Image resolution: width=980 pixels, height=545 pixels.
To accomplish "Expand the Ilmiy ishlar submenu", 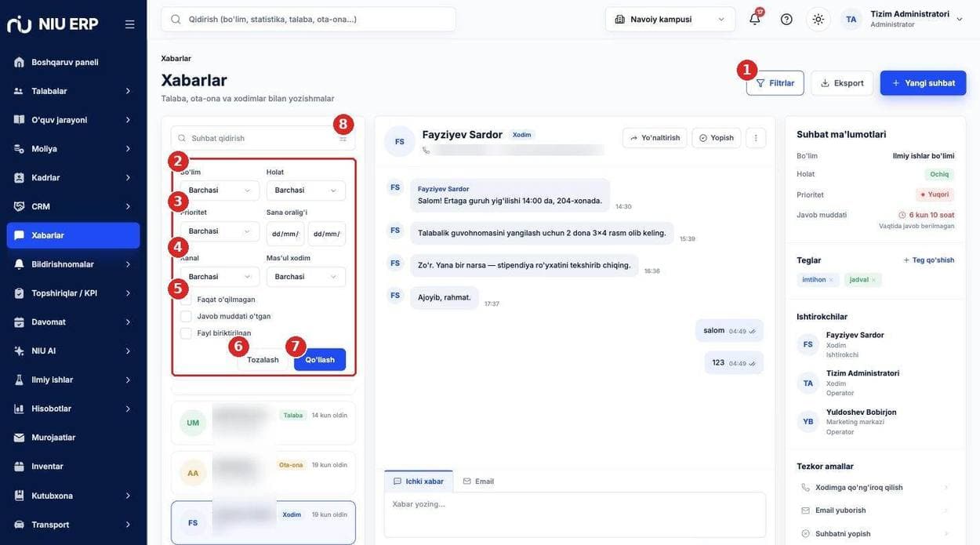I will pos(73,380).
